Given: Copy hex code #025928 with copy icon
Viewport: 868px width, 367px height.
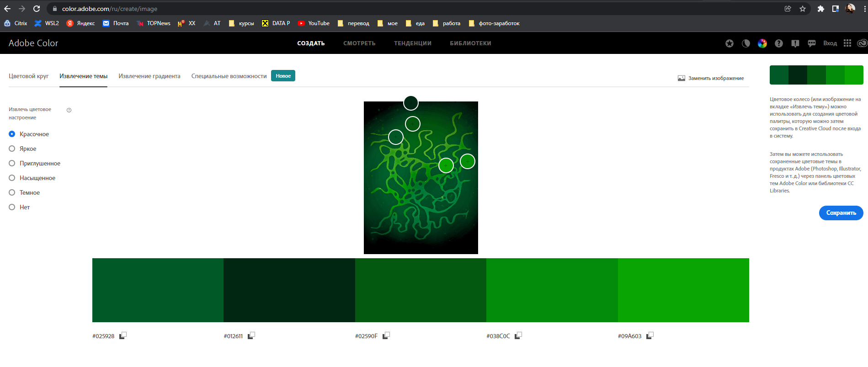Looking at the screenshot, I should point(123,336).
